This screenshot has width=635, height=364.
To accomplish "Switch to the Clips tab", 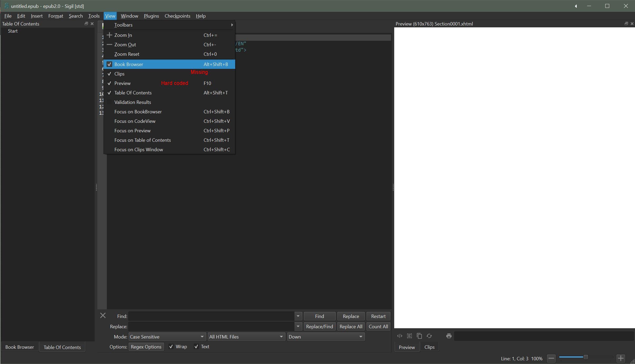I will click(x=429, y=347).
